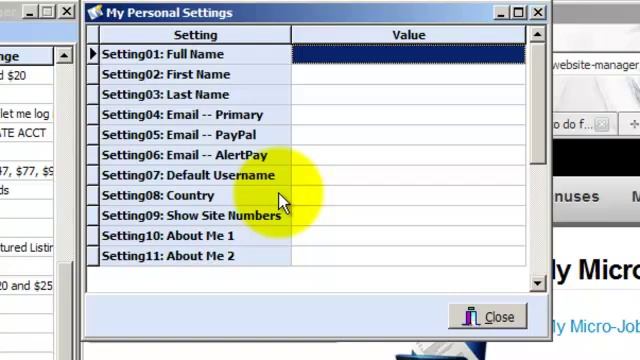Click the tab close icon in the browser window
This screenshot has height=360, width=640.
(x=602, y=124)
